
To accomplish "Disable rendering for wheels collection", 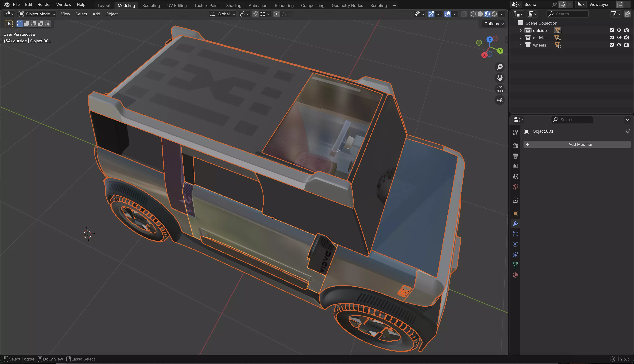I will pyautogui.click(x=626, y=45).
